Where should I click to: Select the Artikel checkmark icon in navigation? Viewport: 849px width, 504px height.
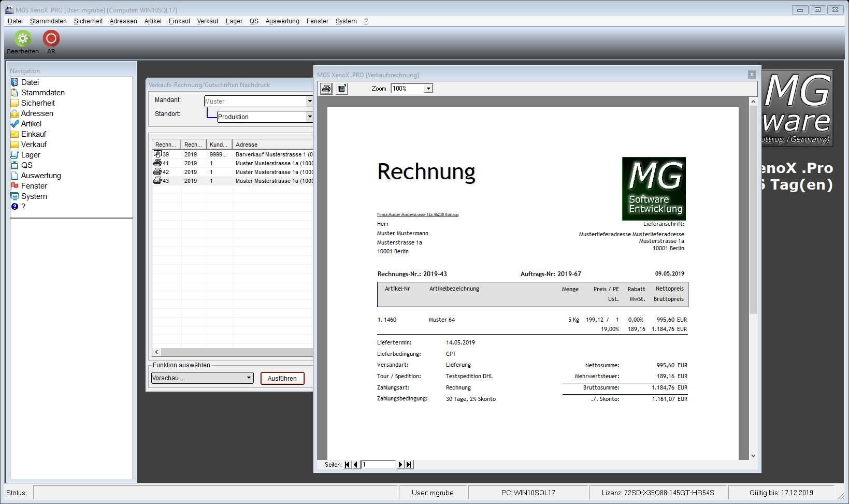pos(15,124)
